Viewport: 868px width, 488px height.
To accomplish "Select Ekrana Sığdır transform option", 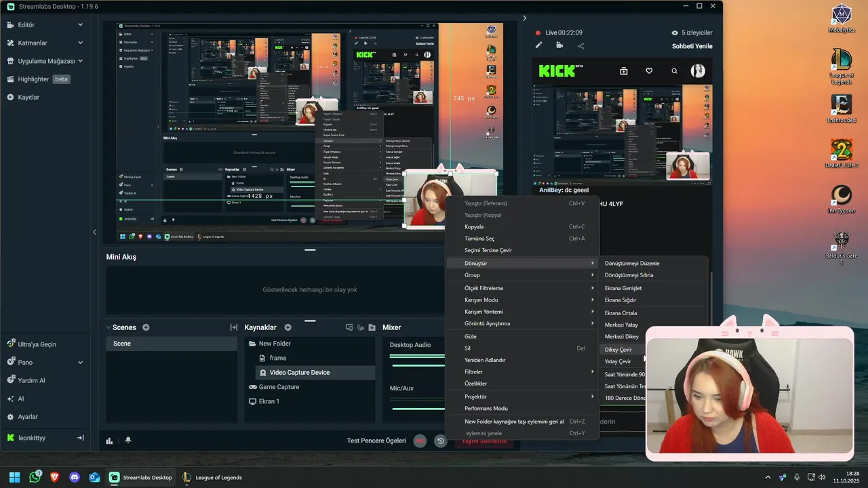I will coord(653,300).
